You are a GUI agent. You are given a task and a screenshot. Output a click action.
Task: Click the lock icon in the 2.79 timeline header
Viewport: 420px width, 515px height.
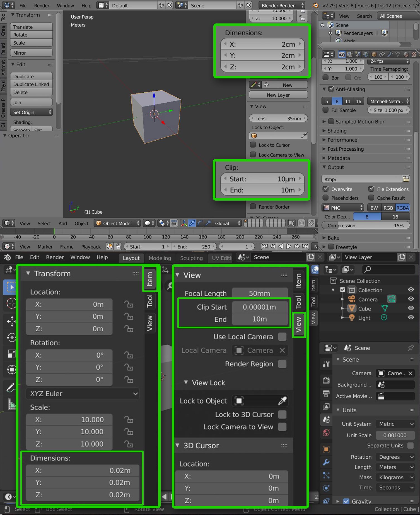[x=118, y=246]
